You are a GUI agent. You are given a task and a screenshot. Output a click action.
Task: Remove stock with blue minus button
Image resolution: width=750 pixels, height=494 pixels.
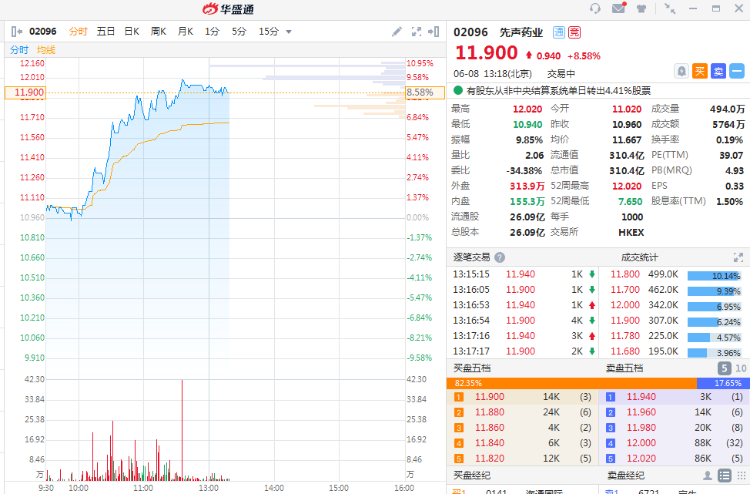click(737, 71)
